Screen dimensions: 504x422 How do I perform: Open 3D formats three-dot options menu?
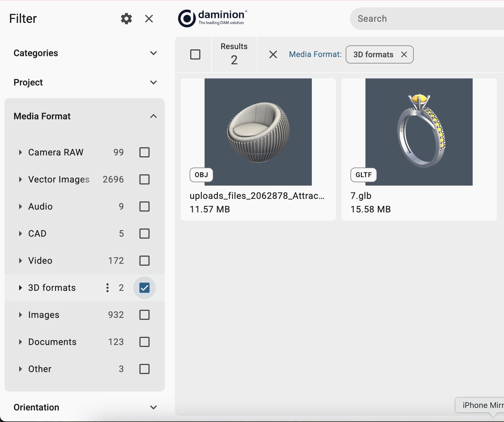tap(108, 288)
